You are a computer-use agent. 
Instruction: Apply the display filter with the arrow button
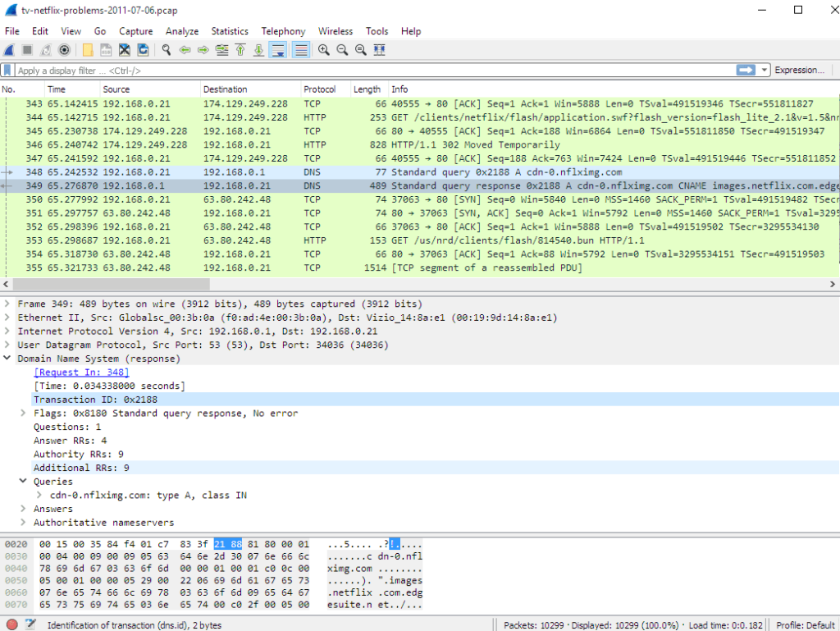[x=744, y=70]
